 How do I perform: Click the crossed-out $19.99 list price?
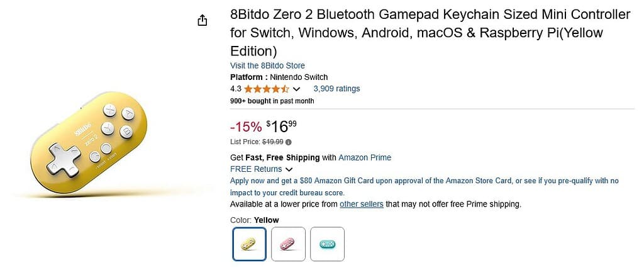(272, 142)
